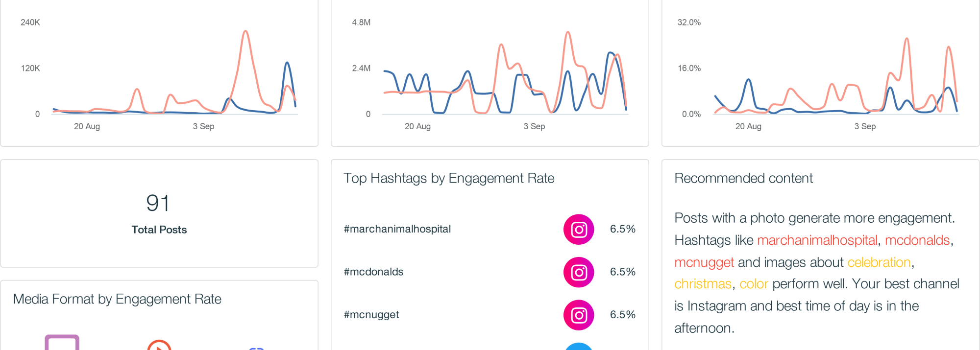Click the blue link format icon
This screenshot has width=980, height=350.
[x=256, y=348]
